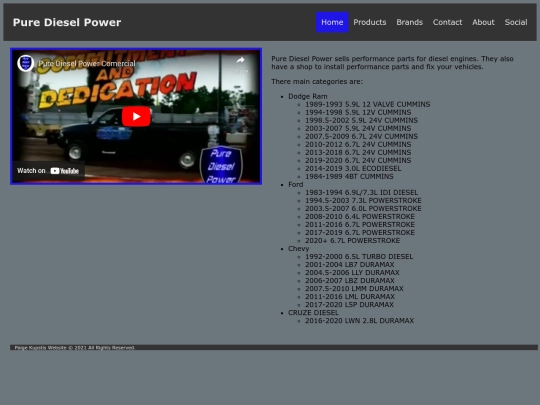Click 'There main categories are:' text
Image resolution: width=540 pixels, height=405 pixels.
click(x=317, y=82)
